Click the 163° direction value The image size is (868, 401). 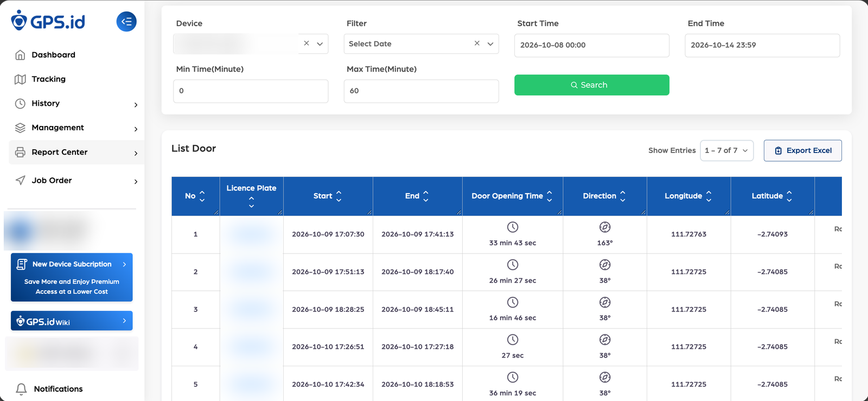point(605,243)
